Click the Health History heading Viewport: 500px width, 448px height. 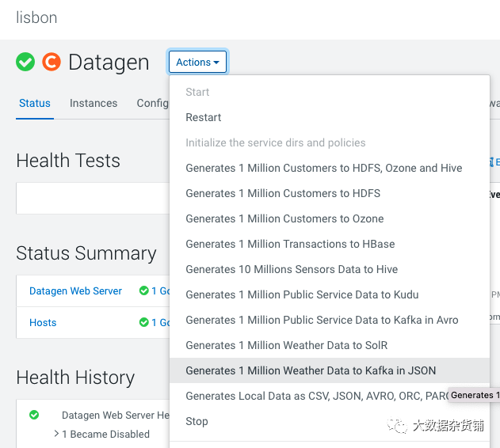click(x=75, y=378)
